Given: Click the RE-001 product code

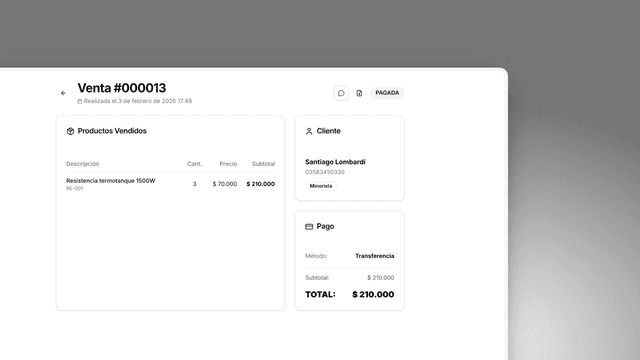Looking at the screenshot, I should [75, 189].
